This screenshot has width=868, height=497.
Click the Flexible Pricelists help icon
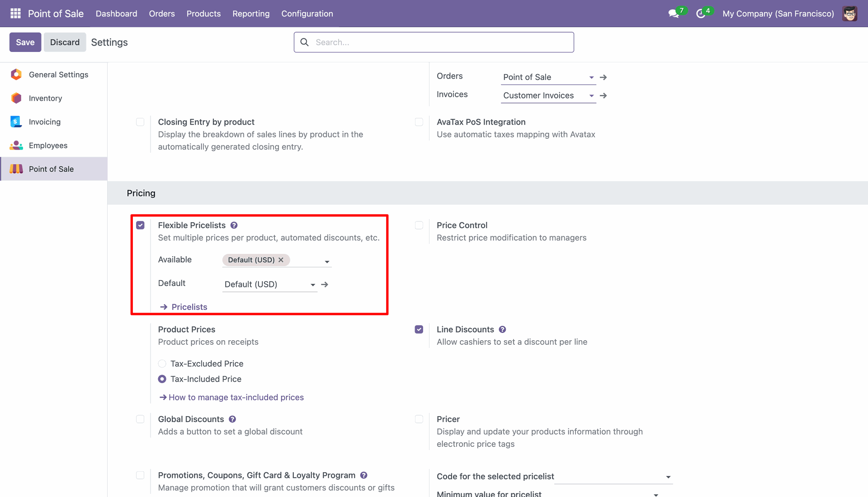coord(234,225)
